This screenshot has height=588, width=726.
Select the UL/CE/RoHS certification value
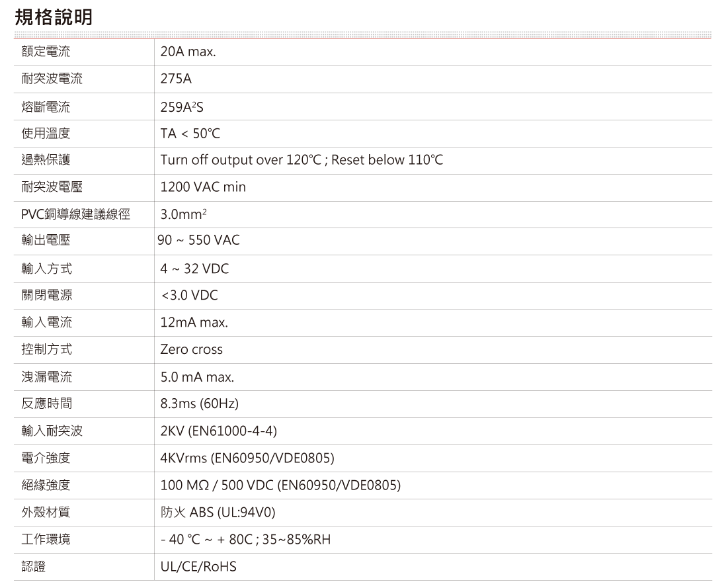[x=198, y=567]
